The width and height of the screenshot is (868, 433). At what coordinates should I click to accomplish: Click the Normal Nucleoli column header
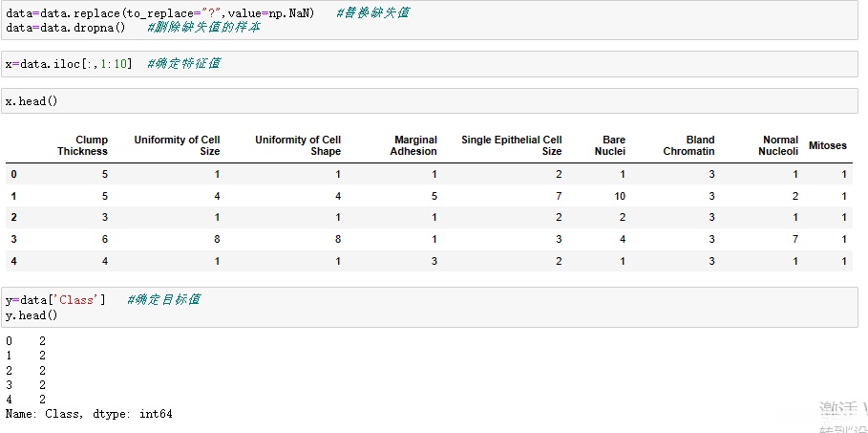(779, 145)
